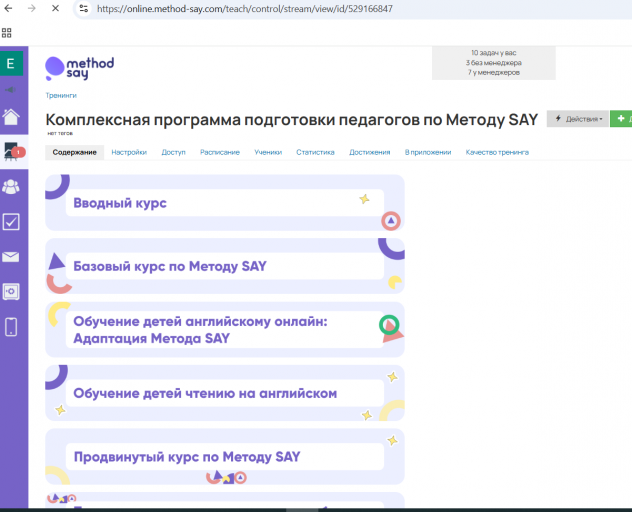The width and height of the screenshot is (632, 512).
Task: Click the address bar URL
Action: [x=245, y=8]
